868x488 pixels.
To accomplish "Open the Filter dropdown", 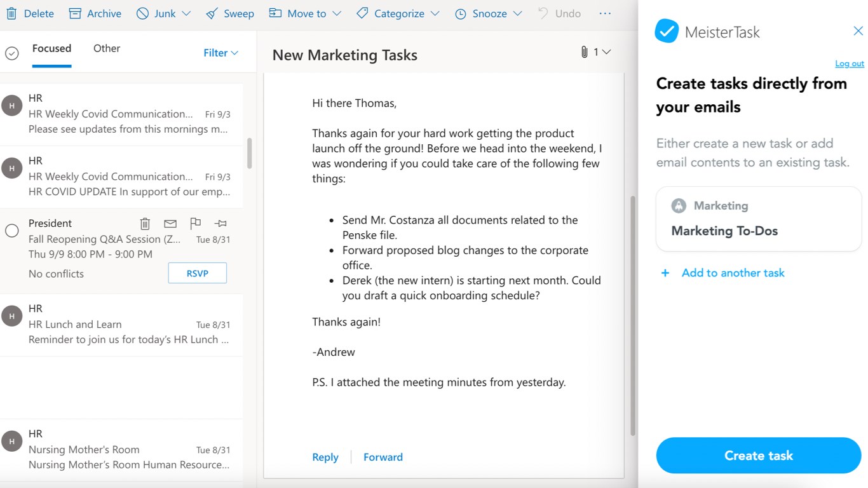I will coord(220,53).
